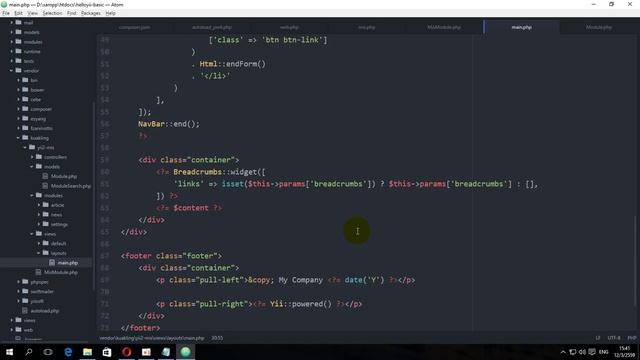
Task: Launch Edge browser from taskbar
Action: pos(68,352)
